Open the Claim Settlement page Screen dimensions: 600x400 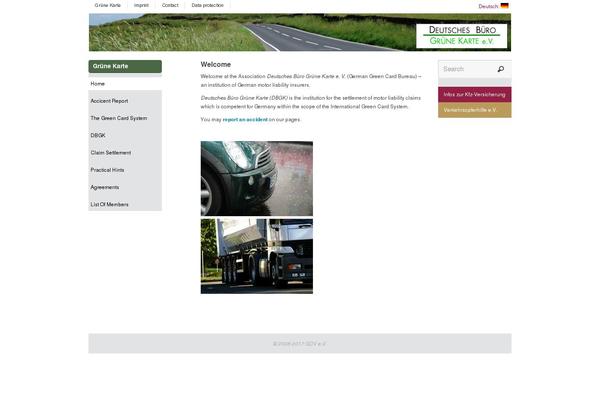pyautogui.click(x=111, y=153)
